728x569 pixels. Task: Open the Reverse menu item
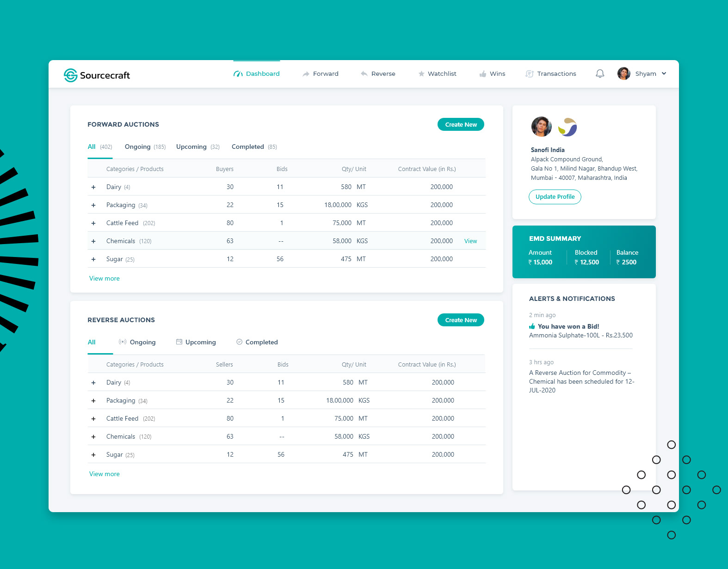(378, 74)
